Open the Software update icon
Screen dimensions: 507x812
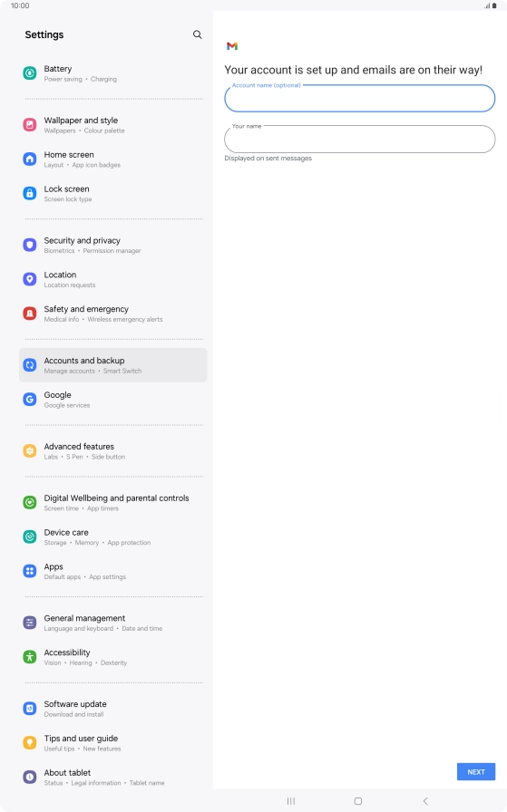[30, 709]
